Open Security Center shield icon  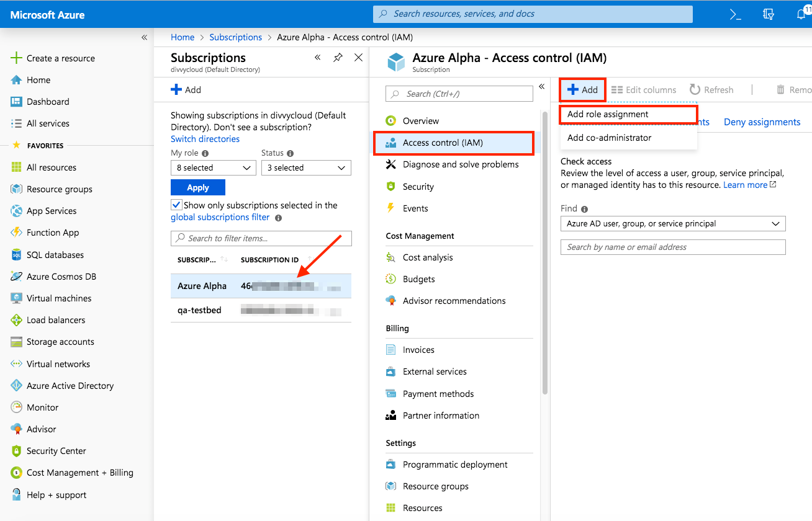17,451
